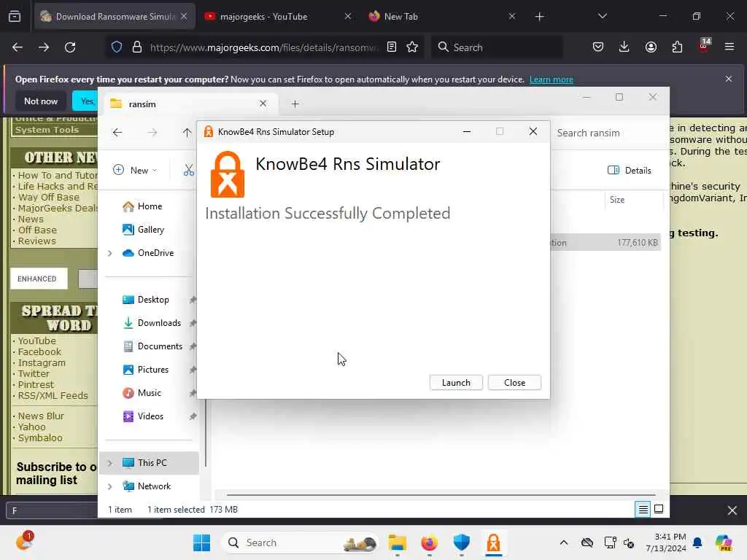Screen dimensions: 747x560
Task: Open notification bell in taskbar
Action: pyautogui.click(x=697, y=542)
